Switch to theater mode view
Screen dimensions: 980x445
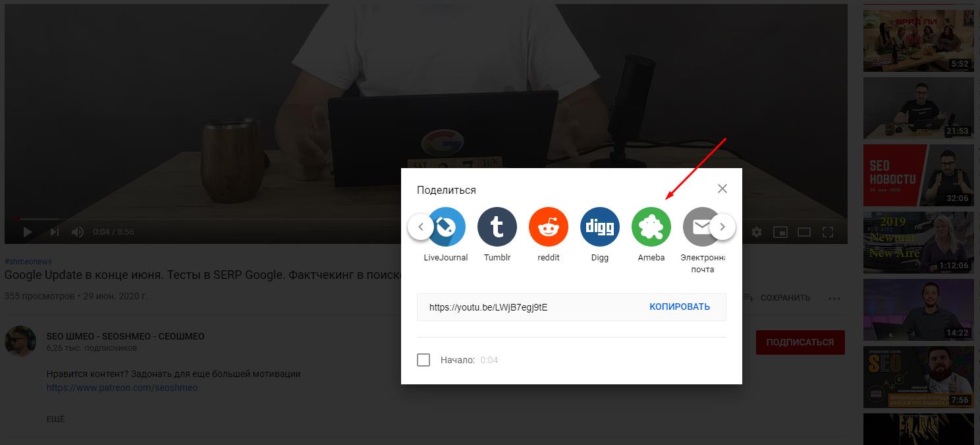[804, 232]
